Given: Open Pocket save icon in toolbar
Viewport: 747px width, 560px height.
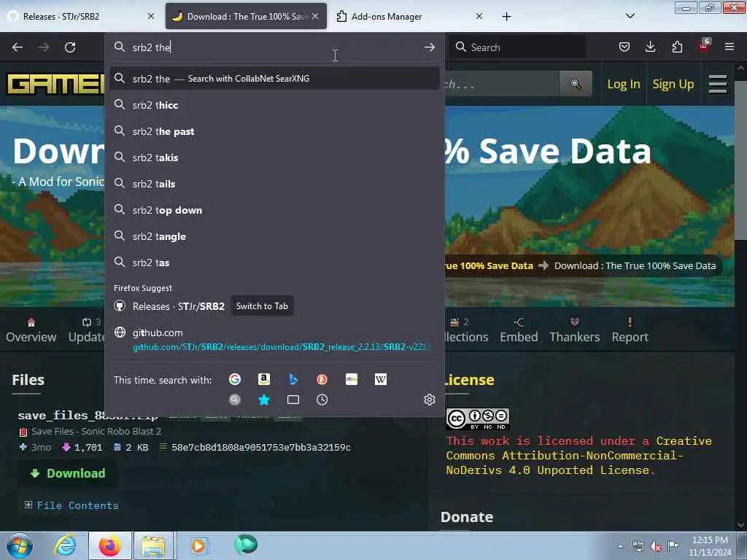Looking at the screenshot, I should coord(624,47).
